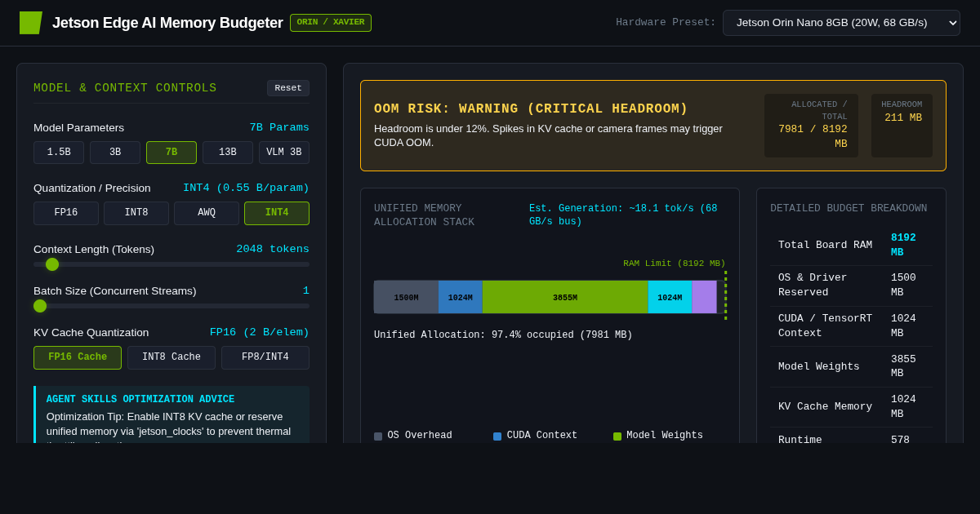
Task: Select the INT8 Cache option
Action: coord(171,357)
